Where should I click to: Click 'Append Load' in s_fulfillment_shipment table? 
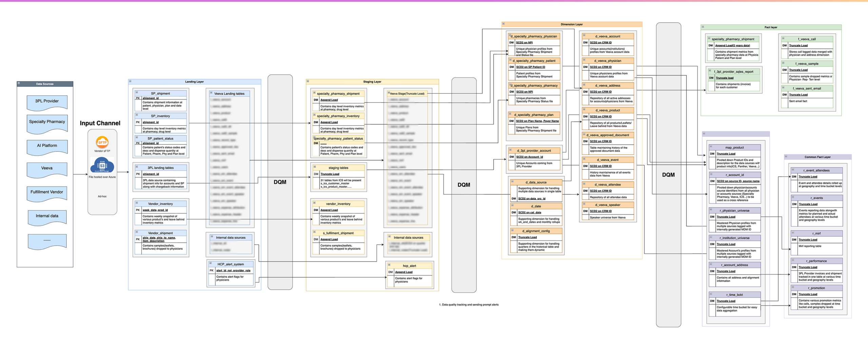[x=329, y=239]
